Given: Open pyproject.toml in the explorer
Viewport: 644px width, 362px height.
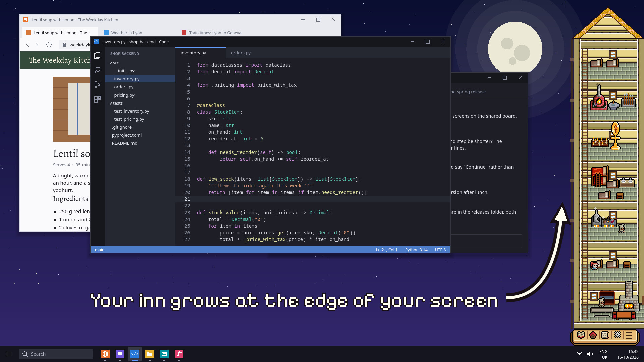Looking at the screenshot, I should pos(140,135).
